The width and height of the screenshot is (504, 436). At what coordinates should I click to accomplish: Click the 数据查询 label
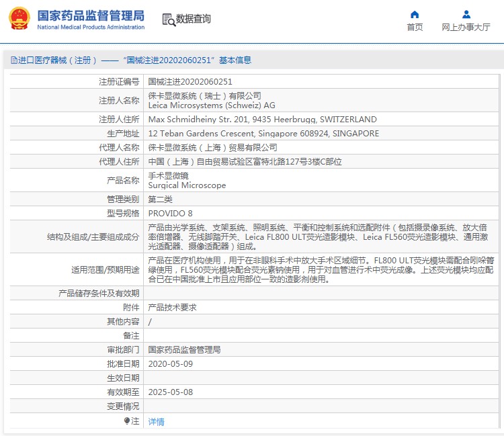(x=193, y=19)
